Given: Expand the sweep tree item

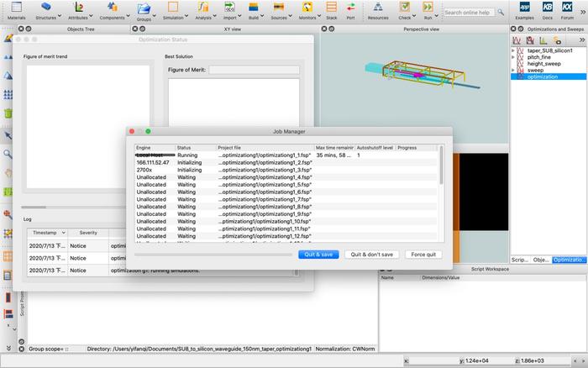Looking at the screenshot, I should [x=513, y=70].
